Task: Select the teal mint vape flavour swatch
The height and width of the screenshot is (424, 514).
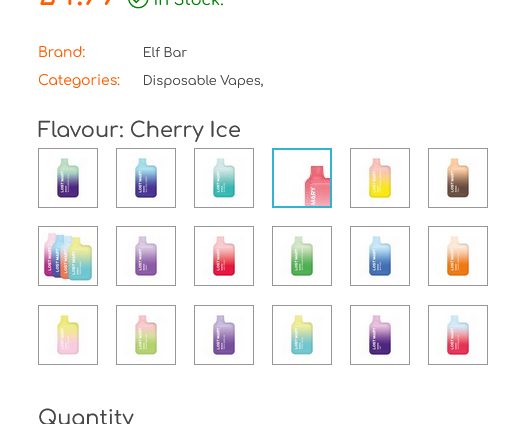Action: pyautogui.click(x=224, y=178)
